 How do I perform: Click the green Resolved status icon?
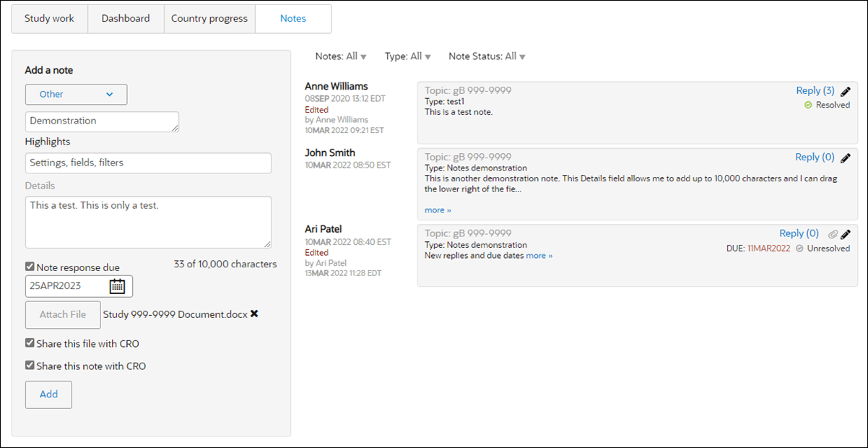[x=809, y=105]
